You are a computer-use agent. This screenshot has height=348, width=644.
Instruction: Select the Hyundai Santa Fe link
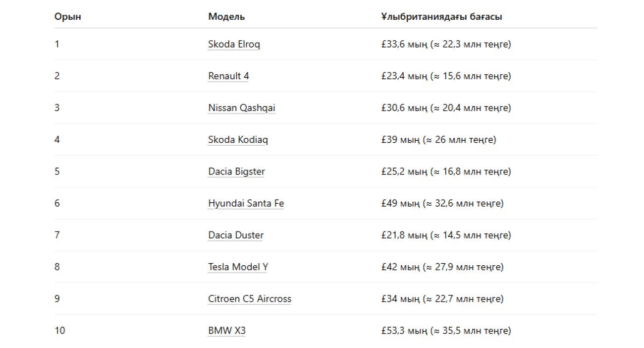246,203
